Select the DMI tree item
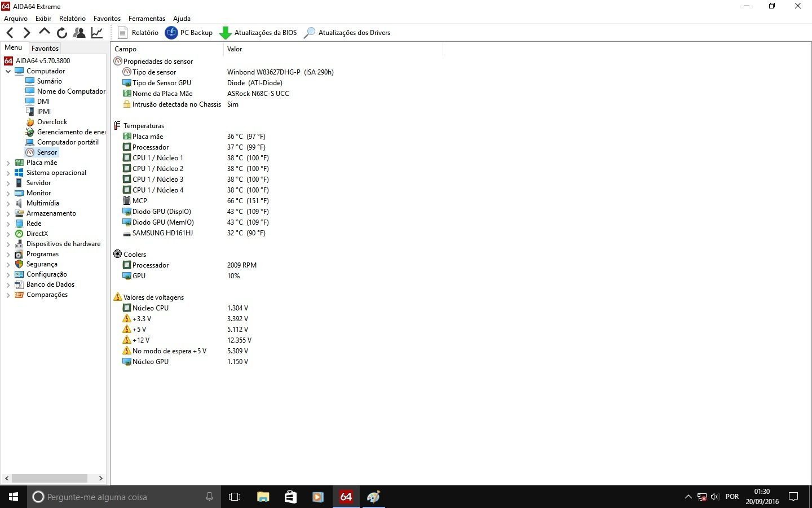This screenshot has height=508, width=812. tap(43, 102)
